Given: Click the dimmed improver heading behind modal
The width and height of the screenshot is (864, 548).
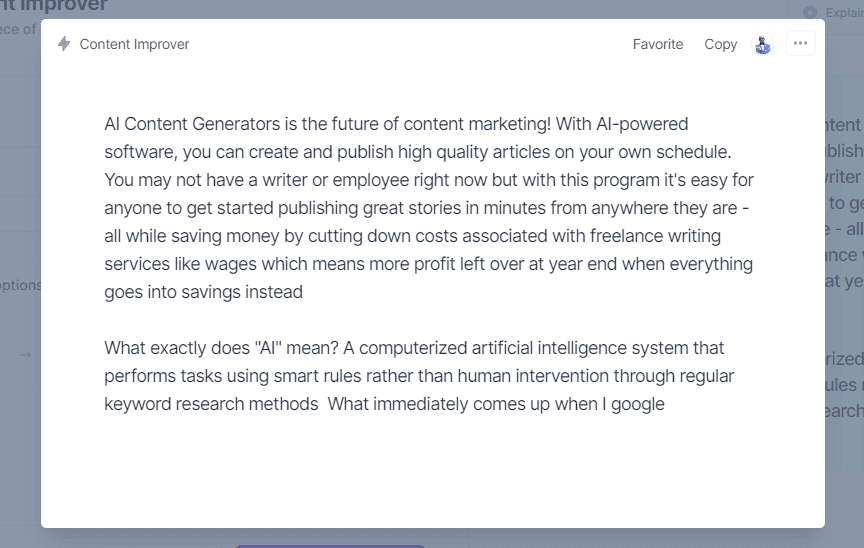Looking at the screenshot, I should coord(53,6).
